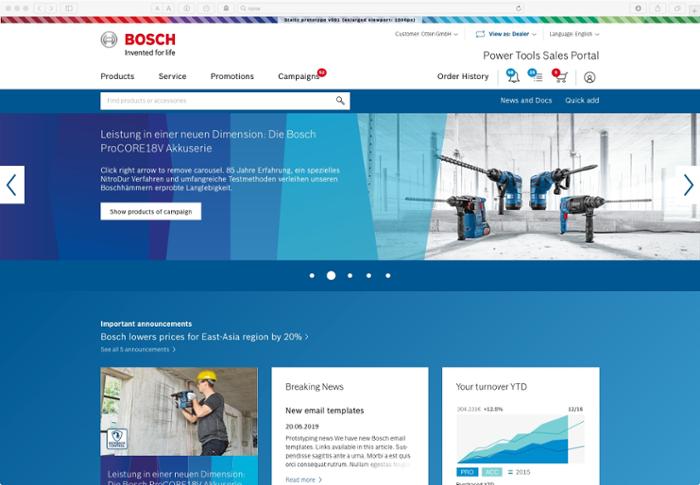
Task: Select active second carousel dot
Action: [x=331, y=276]
